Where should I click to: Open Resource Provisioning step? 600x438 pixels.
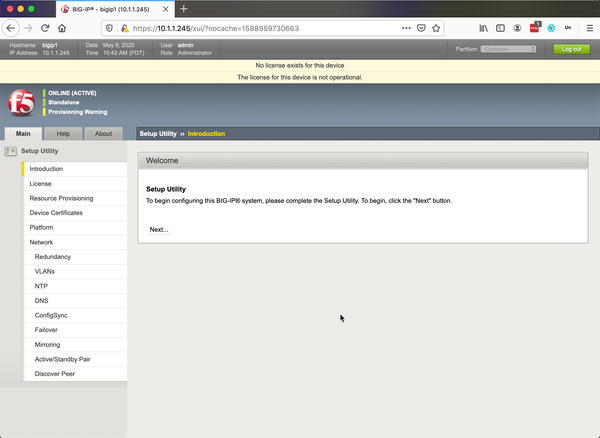point(75,198)
